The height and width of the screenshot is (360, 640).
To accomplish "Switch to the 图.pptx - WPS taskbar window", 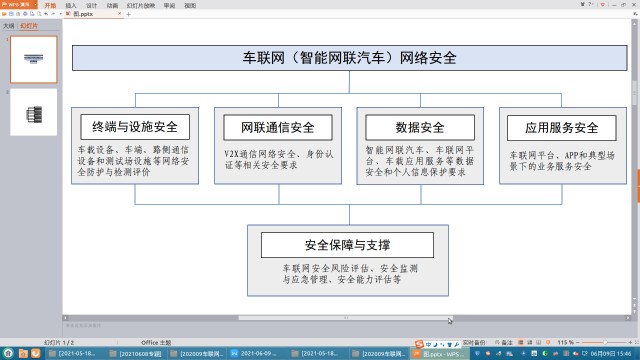I will coord(439,354).
